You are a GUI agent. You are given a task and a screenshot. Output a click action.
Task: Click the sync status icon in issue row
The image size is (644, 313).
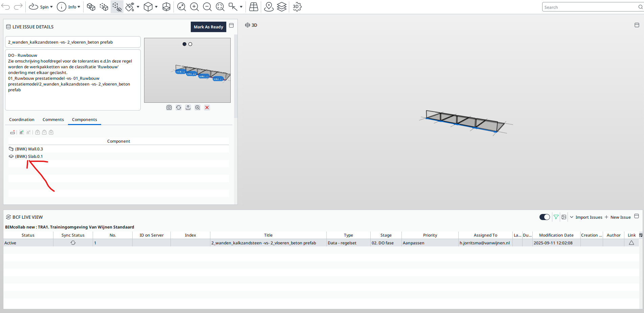tap(73, 243)
